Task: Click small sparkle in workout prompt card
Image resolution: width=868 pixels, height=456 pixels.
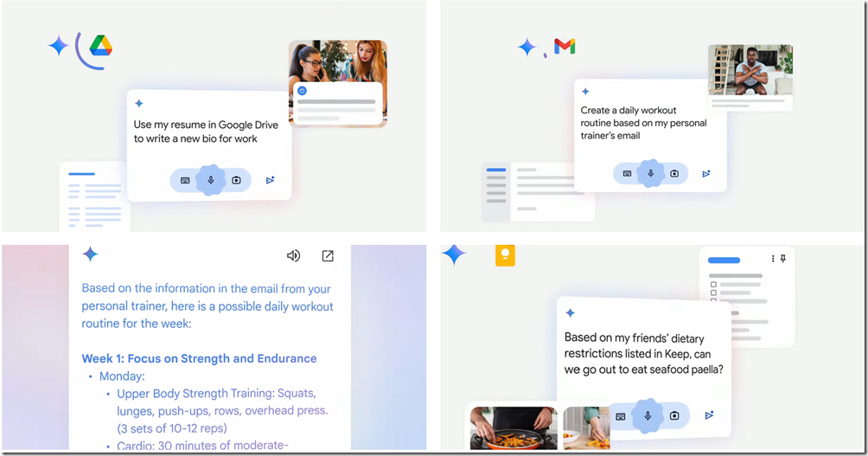Action: click(585, 91)
